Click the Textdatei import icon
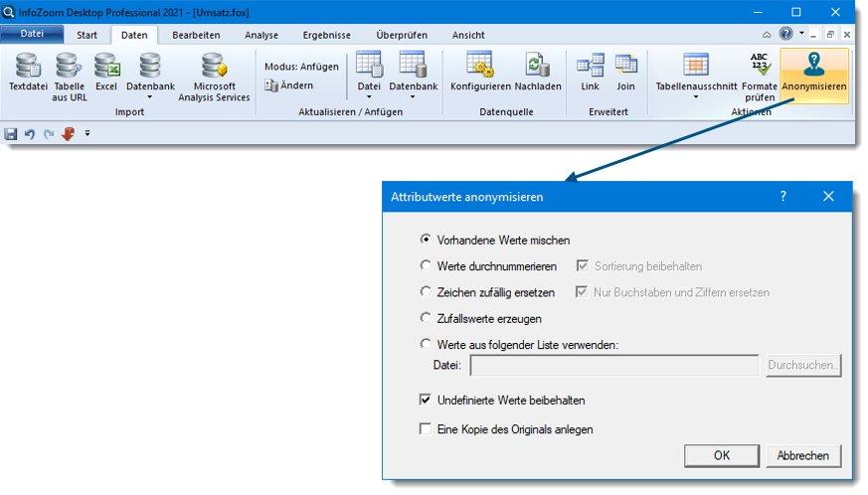Image resolution: width=868 pixels, height=495 pixels. [29, 67]
